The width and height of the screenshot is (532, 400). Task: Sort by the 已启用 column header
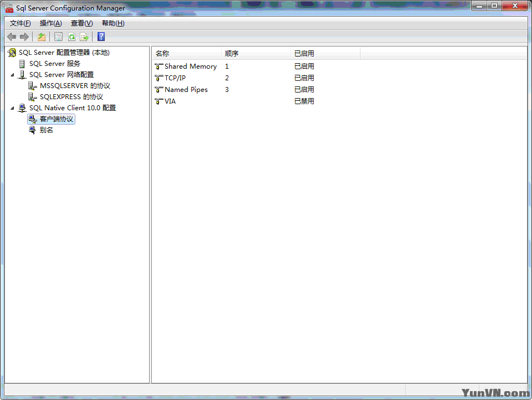pos(325,54)
